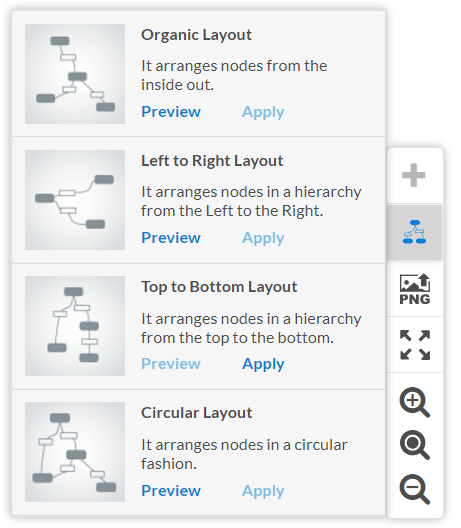Preview the Circular Layout
This screenshot has height=528, width=461.
(x=171, y=491)
